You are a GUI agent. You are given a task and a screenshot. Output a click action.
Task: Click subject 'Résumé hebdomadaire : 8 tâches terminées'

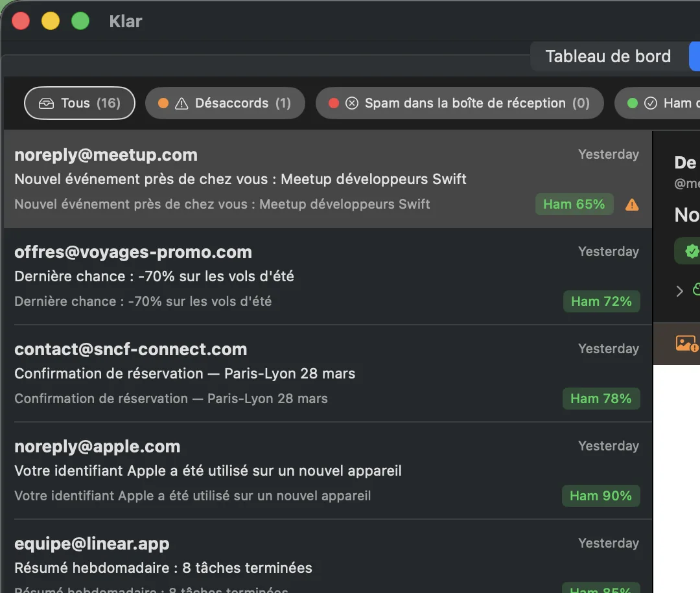(x=163, y=568)
